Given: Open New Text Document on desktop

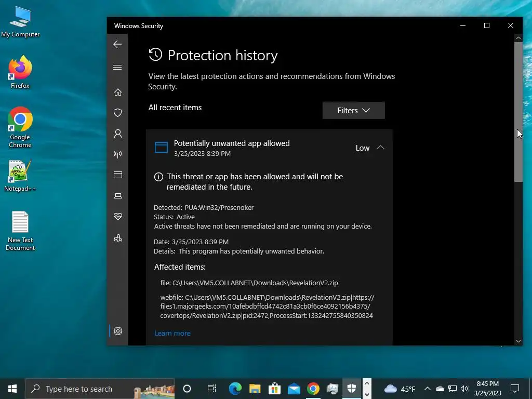Looking at the screenshot, I should coord(20,231).
